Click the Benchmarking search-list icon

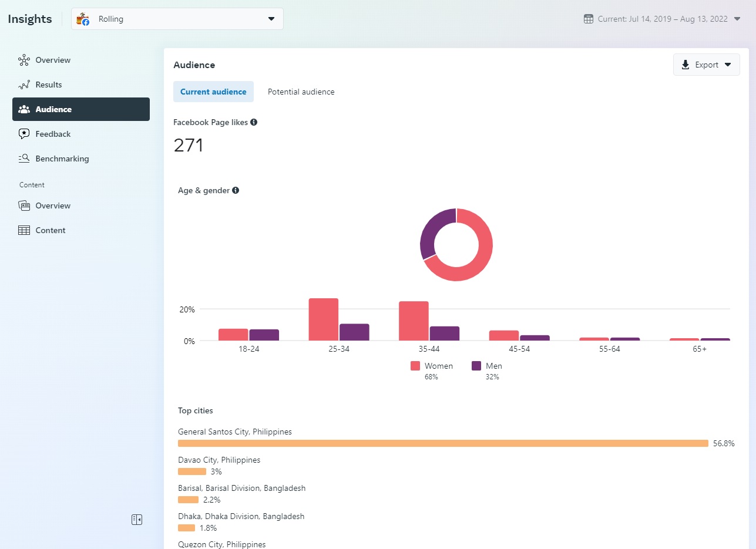pyautogui.click(x=24, y=159)
